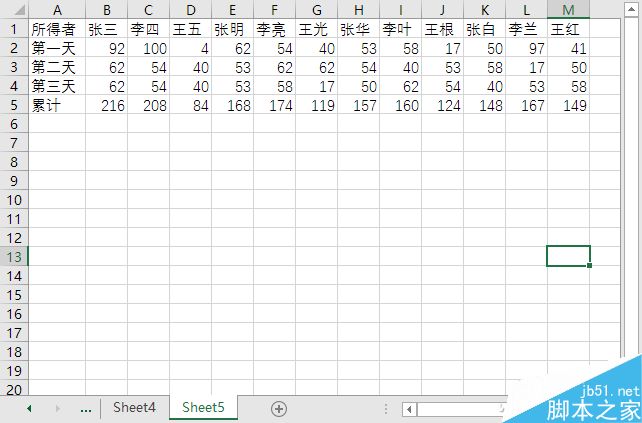The height and width of the screenshot is (423, 642).
Task: Select cell with name 王五
Action: click(190, 29)
